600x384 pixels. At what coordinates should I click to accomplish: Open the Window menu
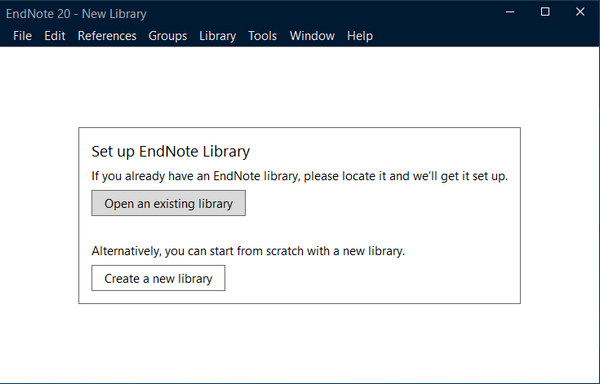(312, 36)
